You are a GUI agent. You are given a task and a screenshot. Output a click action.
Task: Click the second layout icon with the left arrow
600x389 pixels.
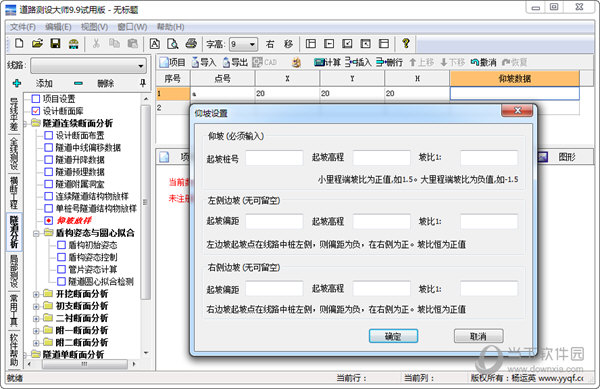tap(329, 44)
